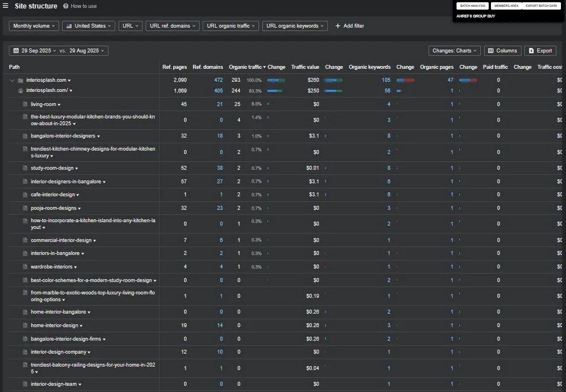Open ref. domains 14 for home-interior-design
The width and height of the screenshot is (566, 392).
tap(220, 325)
